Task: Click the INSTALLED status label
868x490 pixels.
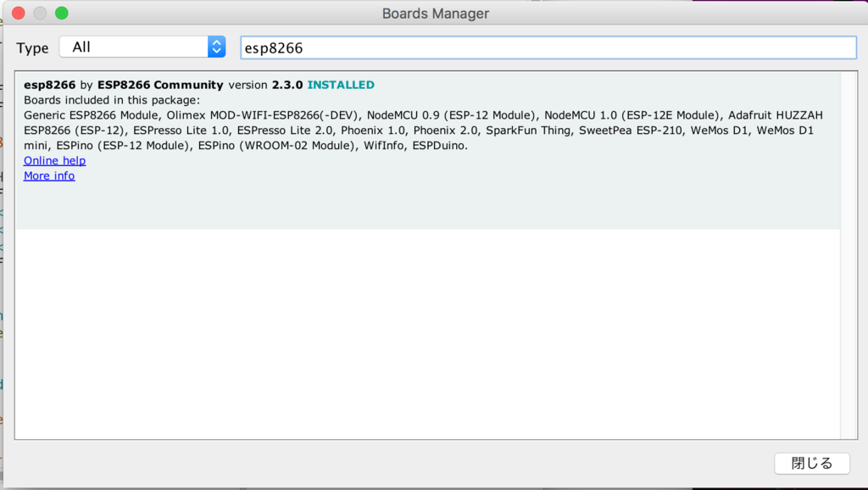Action: (341, 85)
